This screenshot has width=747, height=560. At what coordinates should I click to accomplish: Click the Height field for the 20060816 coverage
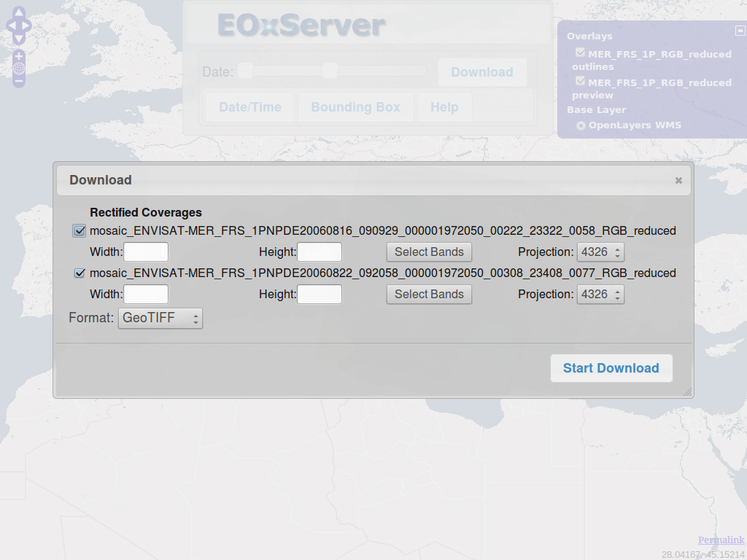[320, 252]
